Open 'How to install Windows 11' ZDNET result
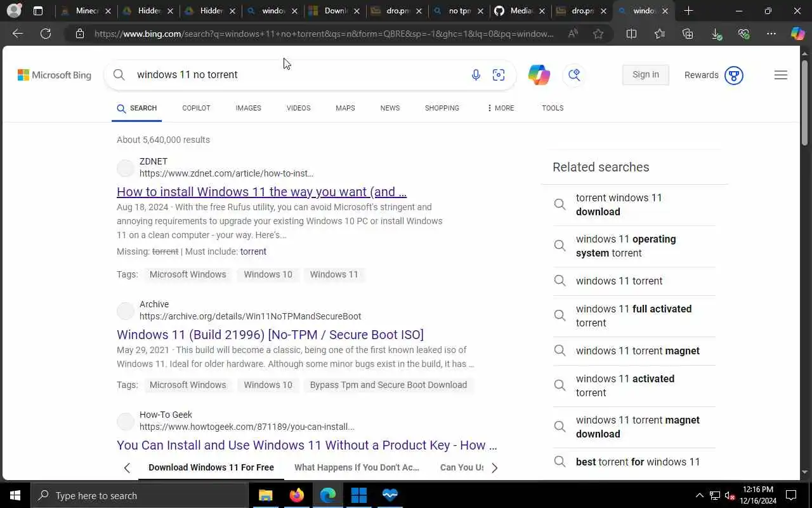Viewport: 812px width, 508px height. pos(261,192)
